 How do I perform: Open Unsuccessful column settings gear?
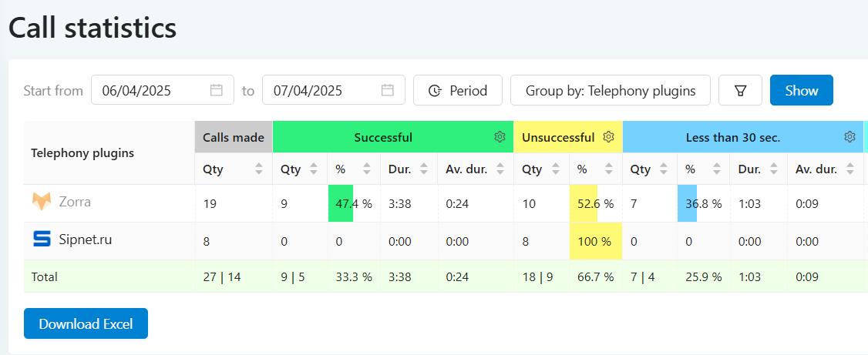pos(608,137)
